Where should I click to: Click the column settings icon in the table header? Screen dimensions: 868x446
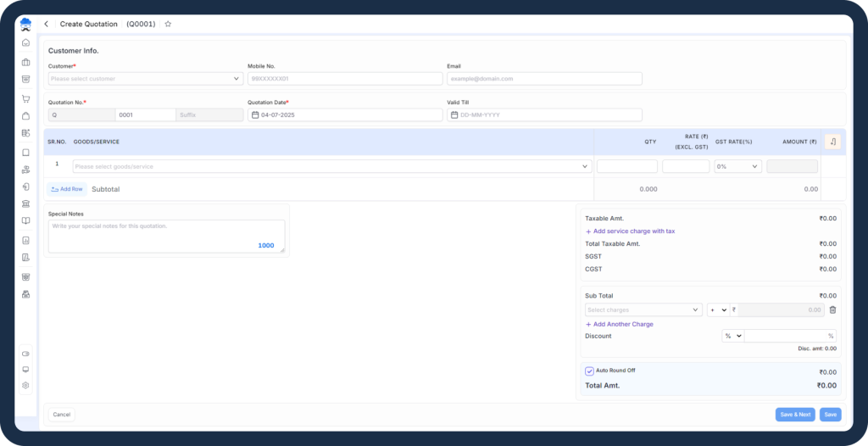[x=832, y=142]
